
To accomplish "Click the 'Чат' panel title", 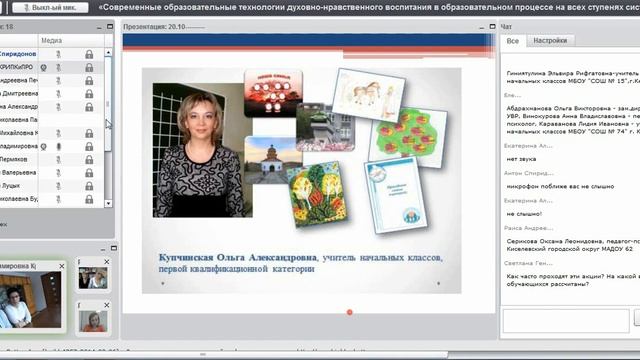I will tap(506, 27).
